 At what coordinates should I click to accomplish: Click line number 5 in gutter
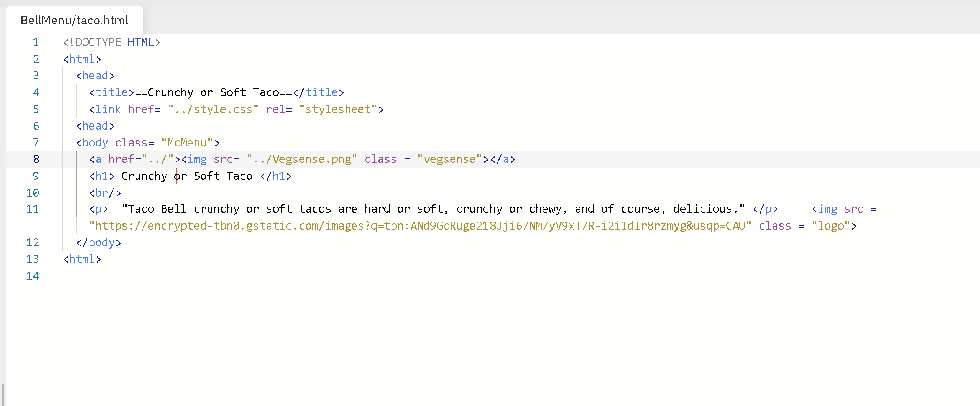(x=36, y=109)
